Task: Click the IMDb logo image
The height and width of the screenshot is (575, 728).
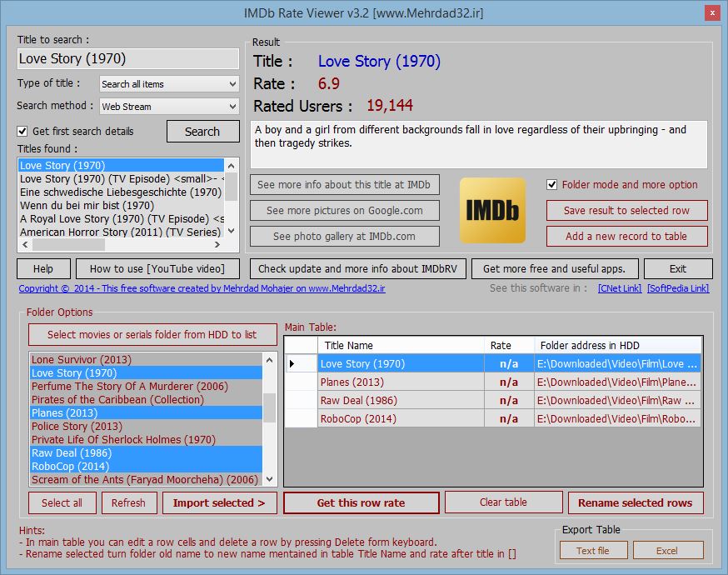Action: pyautogui.click(x=492, y=210)
